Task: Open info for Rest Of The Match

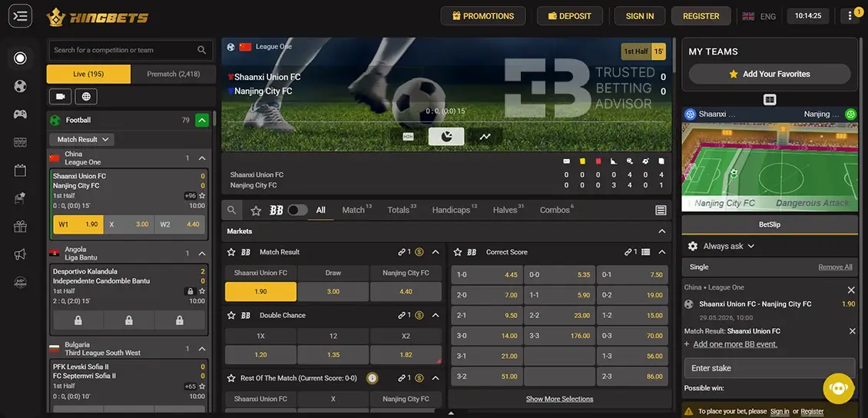Action: 373,378
